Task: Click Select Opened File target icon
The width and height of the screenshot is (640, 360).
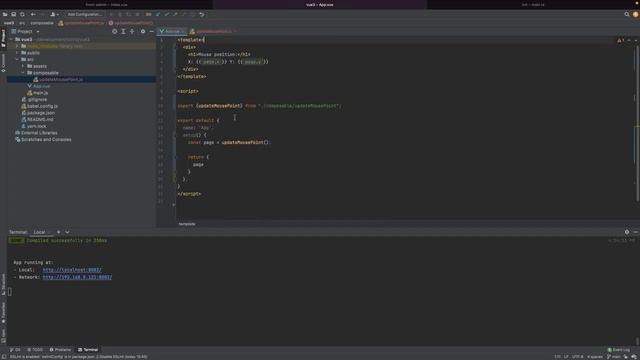Action: (x=115, y=31)
